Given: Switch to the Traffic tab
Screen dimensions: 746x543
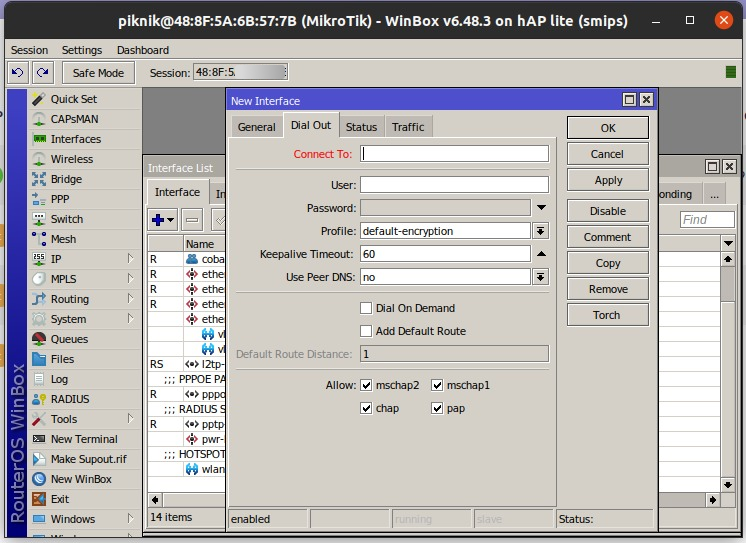Looking at the screenshot, I should tap(408, 127).
